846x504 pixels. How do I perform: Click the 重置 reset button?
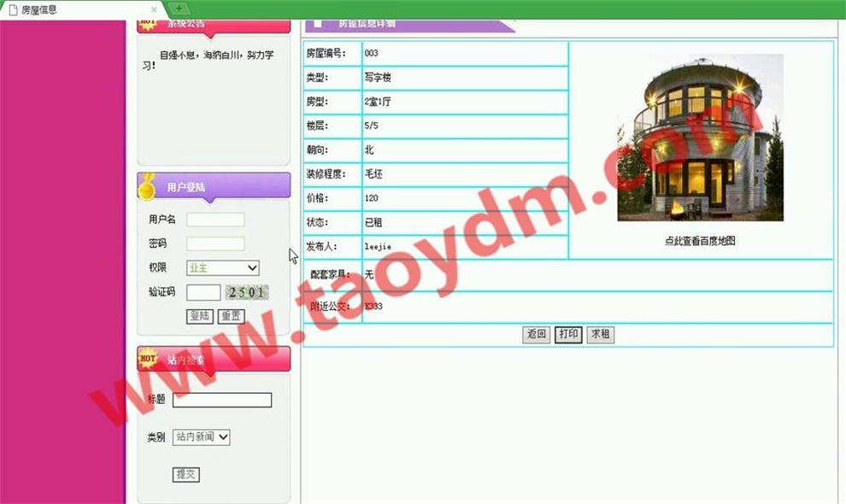point(231,316)
